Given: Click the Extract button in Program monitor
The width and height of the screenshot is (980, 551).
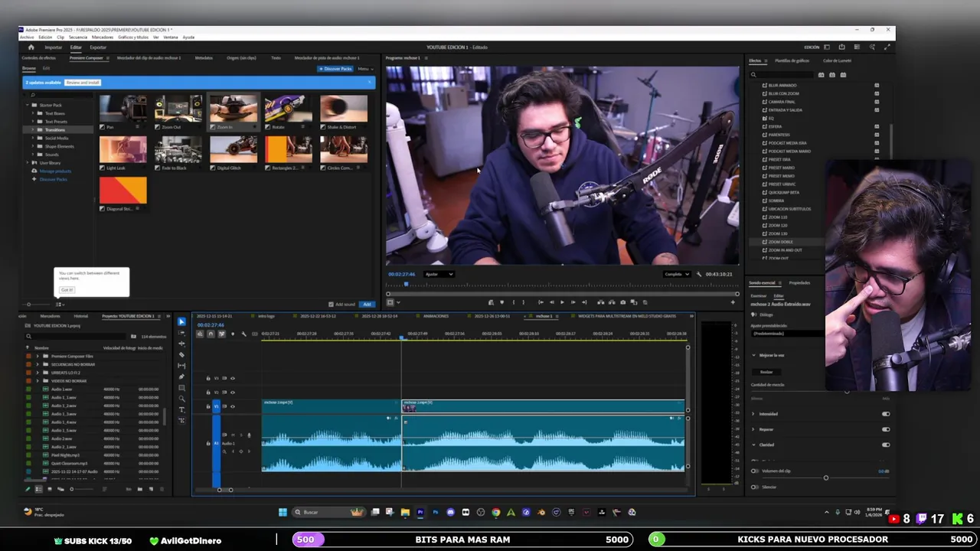Looking at the screenshot, I should tap(611, 302).
